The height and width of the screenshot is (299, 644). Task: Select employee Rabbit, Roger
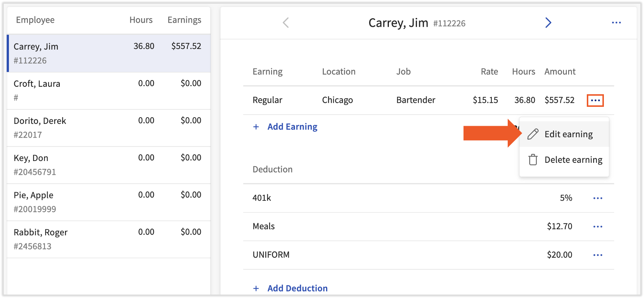(x=108, y=239)
